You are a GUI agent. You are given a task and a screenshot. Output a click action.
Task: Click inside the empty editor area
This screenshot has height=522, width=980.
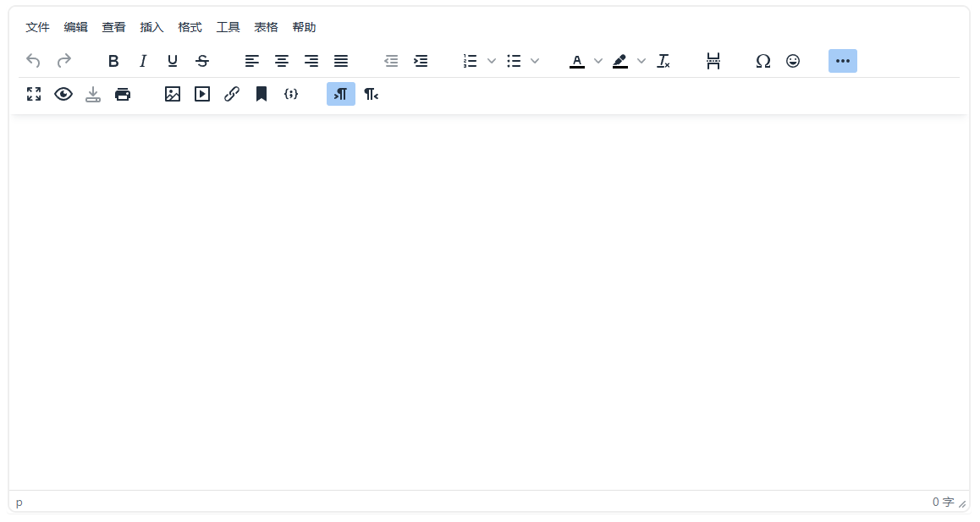(x=489, y=296)
